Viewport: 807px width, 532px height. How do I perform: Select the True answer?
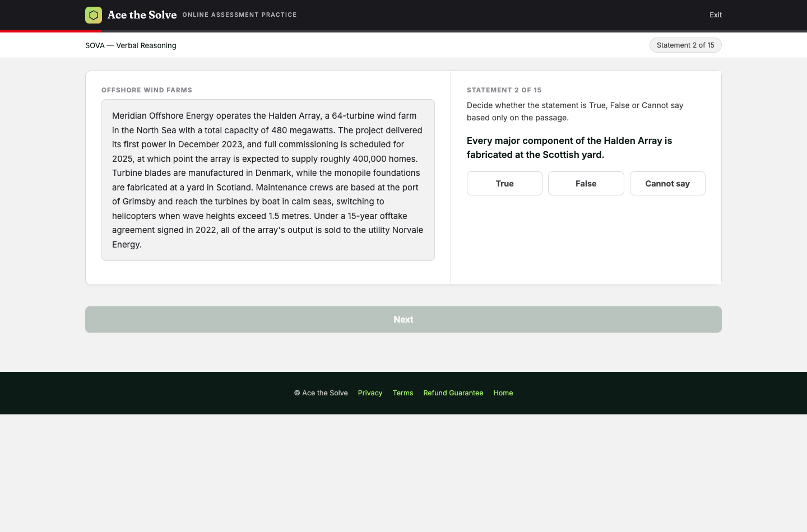(504, 184)
